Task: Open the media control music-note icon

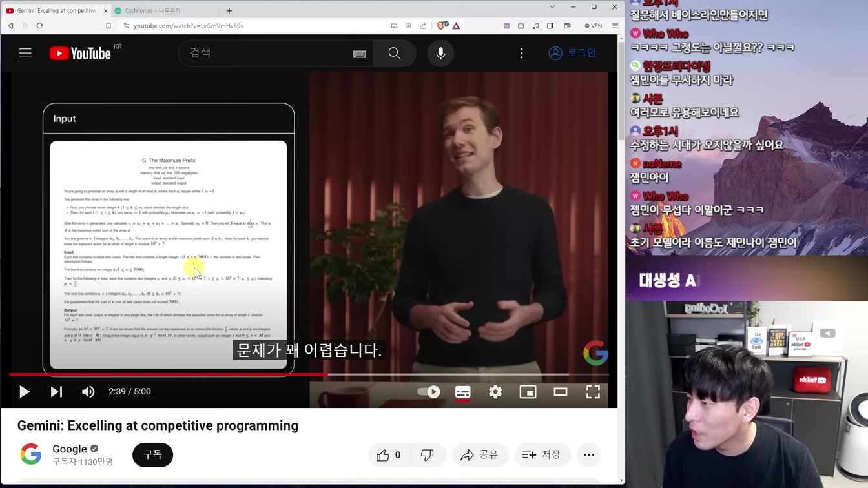Action: pyautogui.click(x=536, y=26)
